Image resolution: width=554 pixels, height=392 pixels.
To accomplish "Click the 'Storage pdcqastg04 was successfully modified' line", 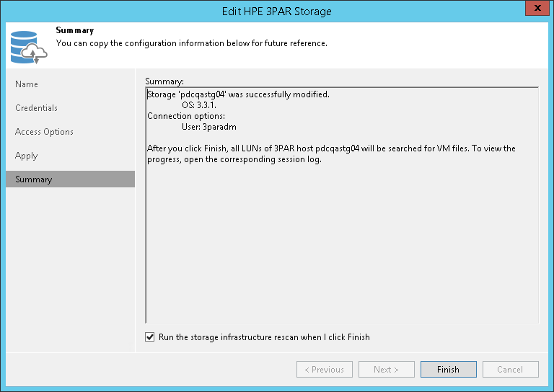I will (238, 94).
